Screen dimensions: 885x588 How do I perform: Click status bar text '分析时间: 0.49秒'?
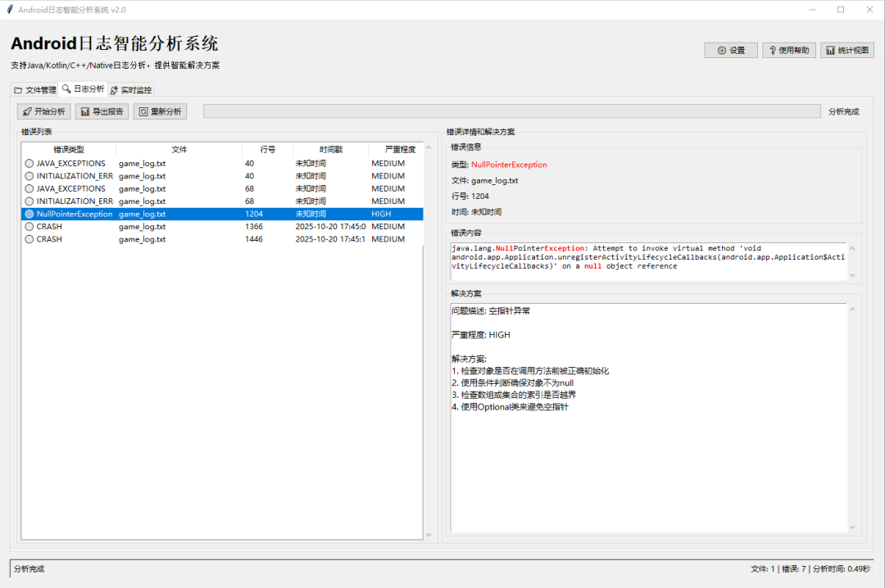[842, 569]
